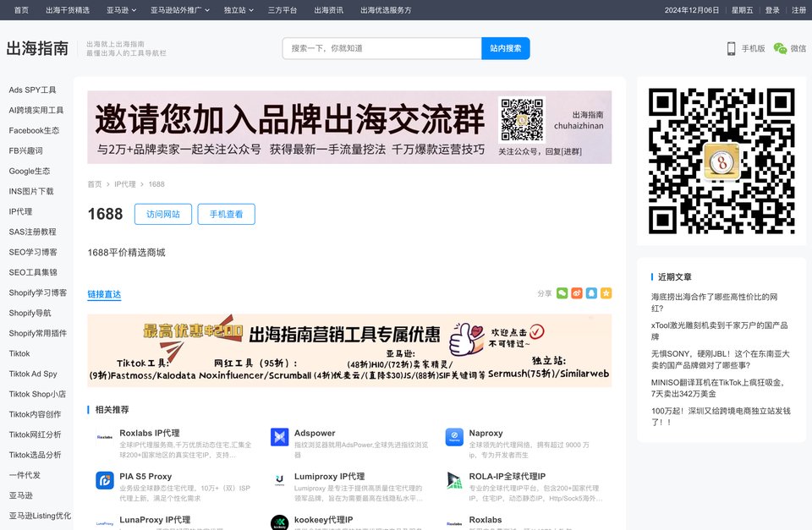Image resolution: width=812 pixels, height=530 pixels.
Task: Open the Roxlabs IP代理 logo icon
Action: point(105,437)
